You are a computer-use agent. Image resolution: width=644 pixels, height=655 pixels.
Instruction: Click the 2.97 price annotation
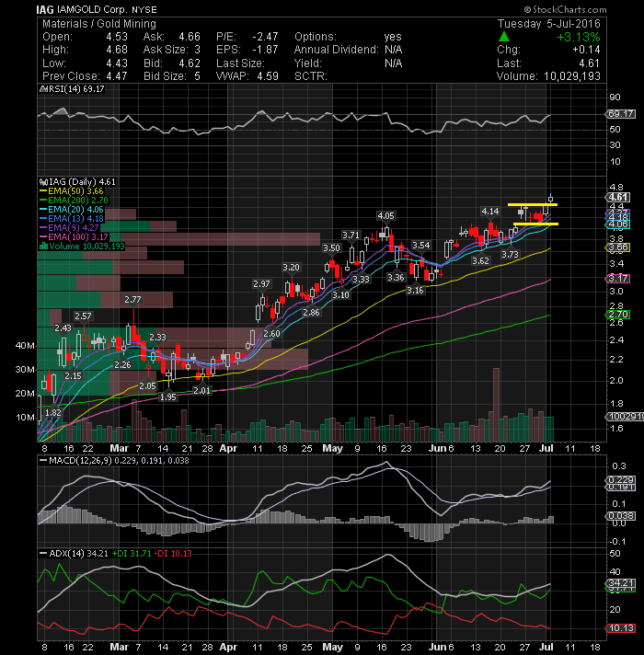(261, 283)
